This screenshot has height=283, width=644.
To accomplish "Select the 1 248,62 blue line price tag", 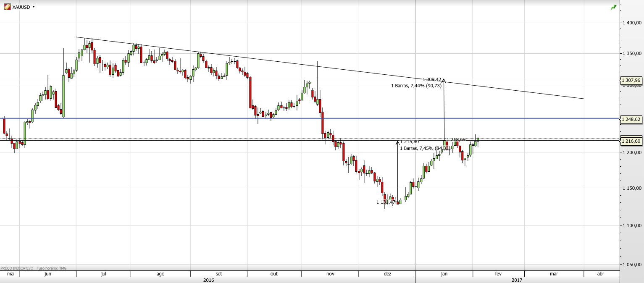I will (x=632, y=119).
